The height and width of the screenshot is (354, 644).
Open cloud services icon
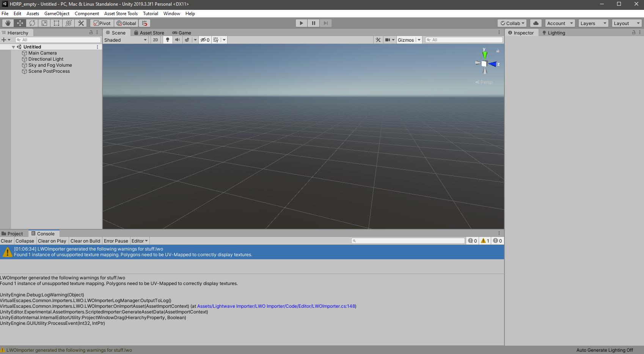(536, 23)
